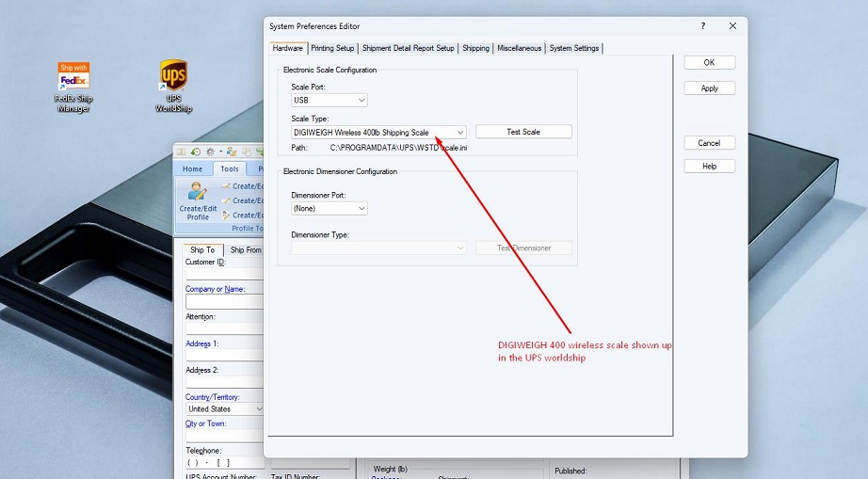This screenshot has height=479, width=868.
Task: Select the System Settings tab
Action: 574,48
